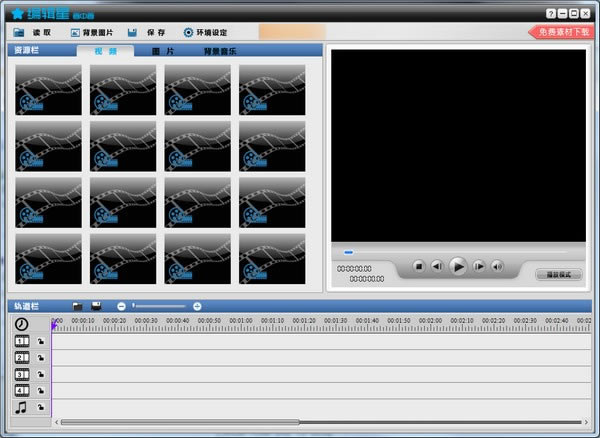The image size is (600, 438).
Task: Click the 读取 (load) folder icon
Action: point(19,32)
